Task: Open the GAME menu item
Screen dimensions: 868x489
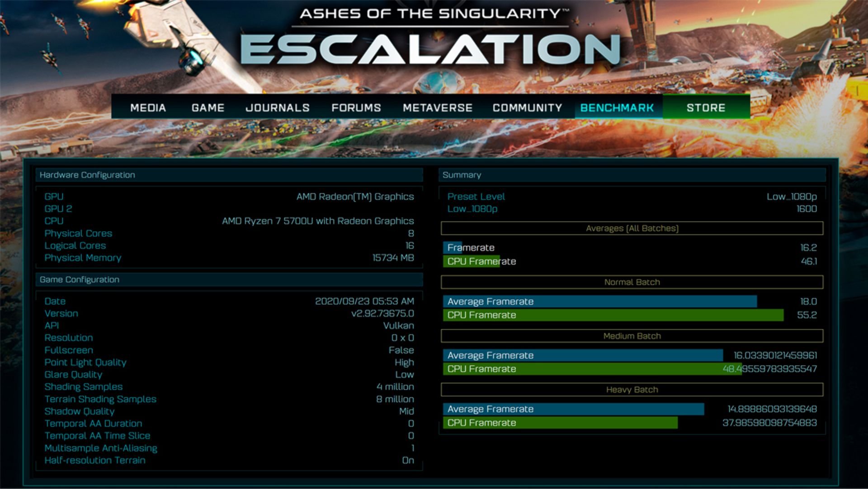Action: [x=208, y=108]
